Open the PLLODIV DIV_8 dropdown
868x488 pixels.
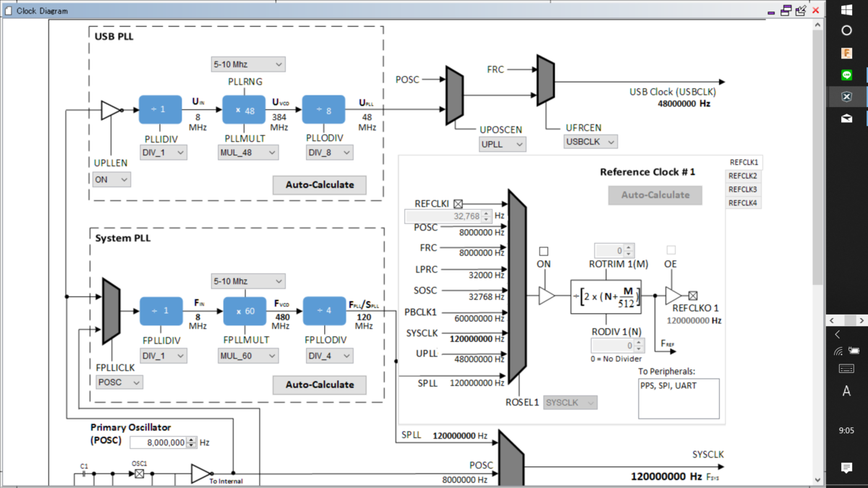coord(329,153)
